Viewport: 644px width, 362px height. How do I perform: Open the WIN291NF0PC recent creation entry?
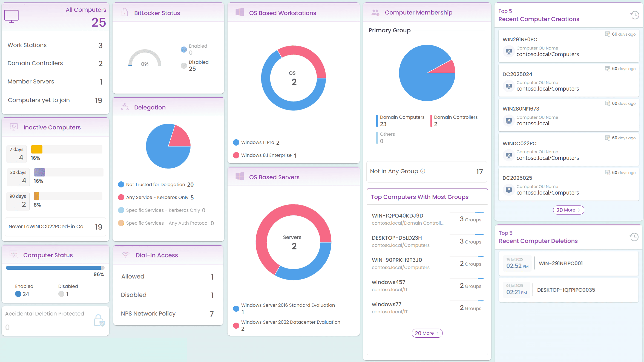click(520, 39)
